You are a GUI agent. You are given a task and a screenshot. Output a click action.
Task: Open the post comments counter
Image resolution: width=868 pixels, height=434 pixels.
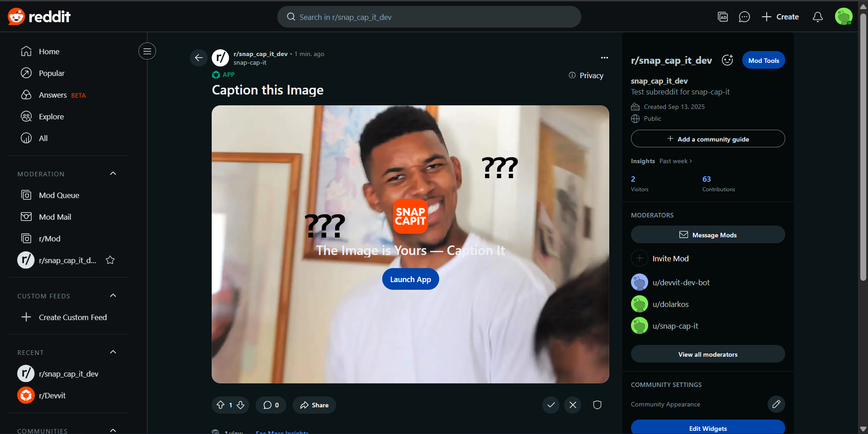pos(270,405)
